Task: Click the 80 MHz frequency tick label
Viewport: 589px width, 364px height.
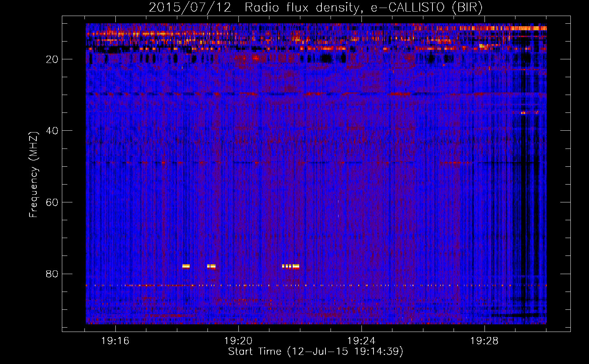Action: pos(52,274)
